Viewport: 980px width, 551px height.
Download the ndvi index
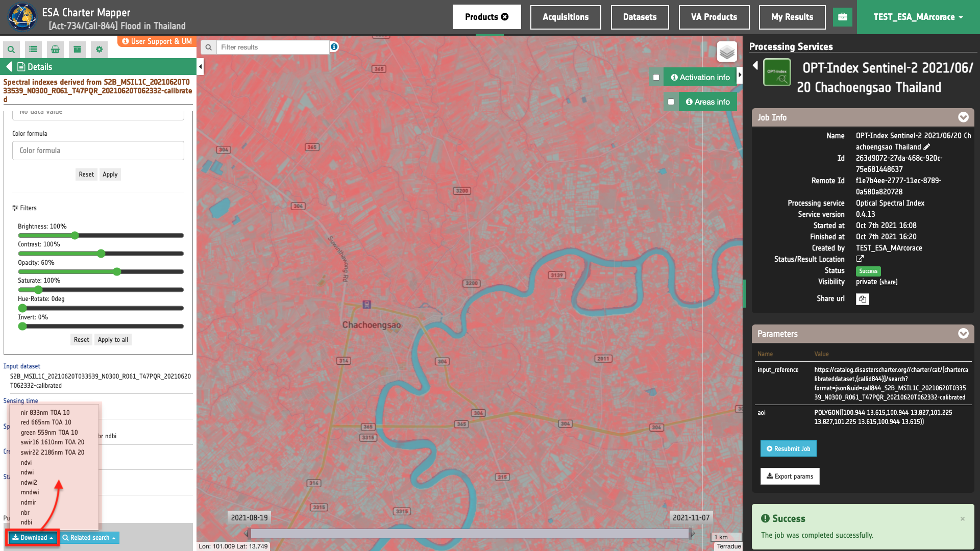pyautogui.click(x=26, y=463)
